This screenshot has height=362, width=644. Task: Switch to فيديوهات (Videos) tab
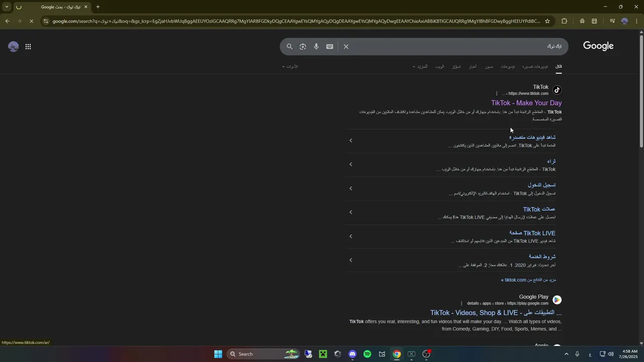pyautogui.click(x=508, y=66)
